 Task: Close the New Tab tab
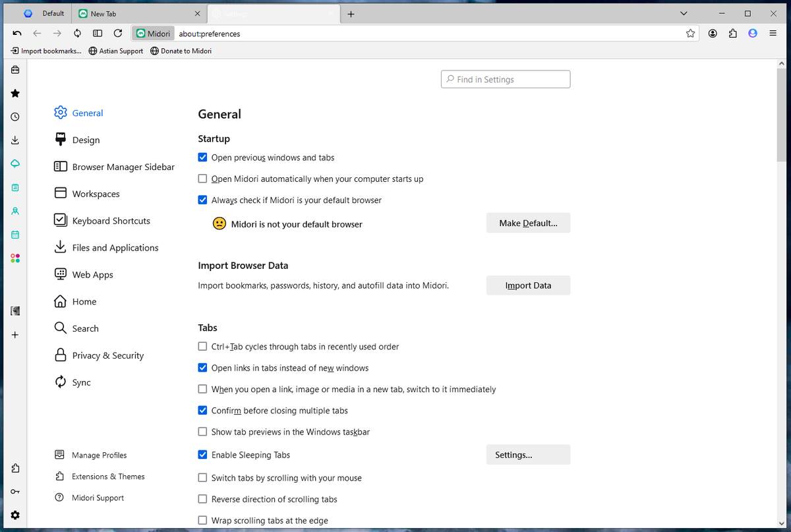pos(198,13)
